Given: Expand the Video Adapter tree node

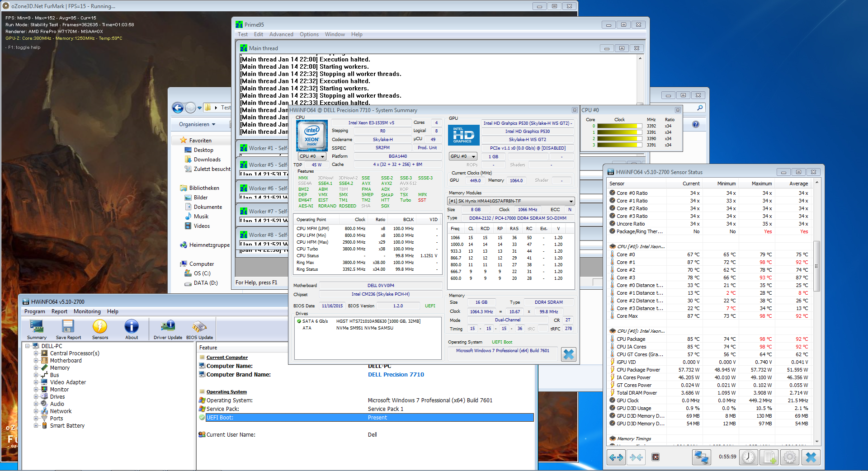Looking at the screenshot, I should (36, 382).
